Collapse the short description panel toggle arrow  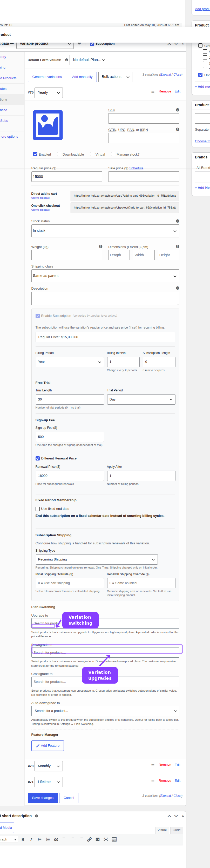tap(183, 816)
